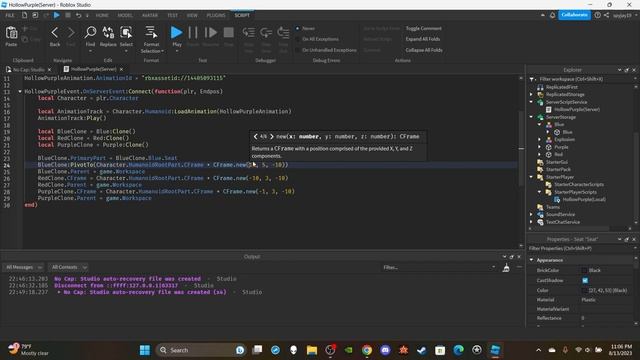Expand the SoundService tree node

click(531, 214)
